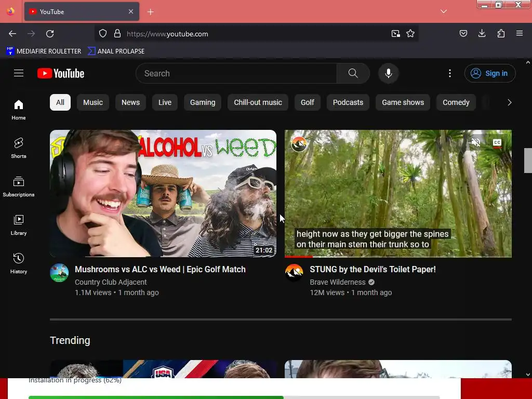Screen dimensions: 532x399
Task: Open Subscriptions in sidebar
Action: coord(19,187)
